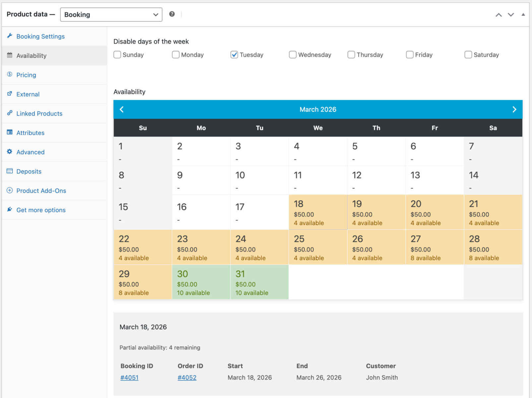Image resolution: width=532 pixels, height=398 pixels.
Task: Open the Booking product type dropdown
Action: [111, 14]
